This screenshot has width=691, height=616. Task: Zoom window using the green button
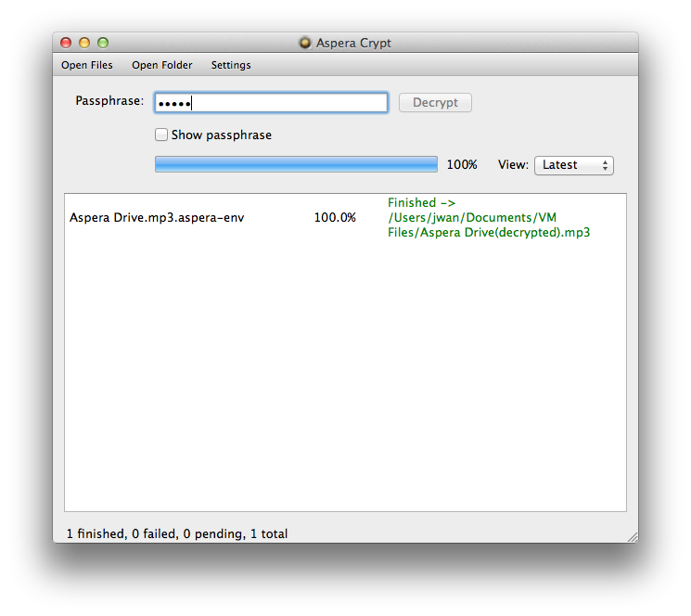coord(103,43)
